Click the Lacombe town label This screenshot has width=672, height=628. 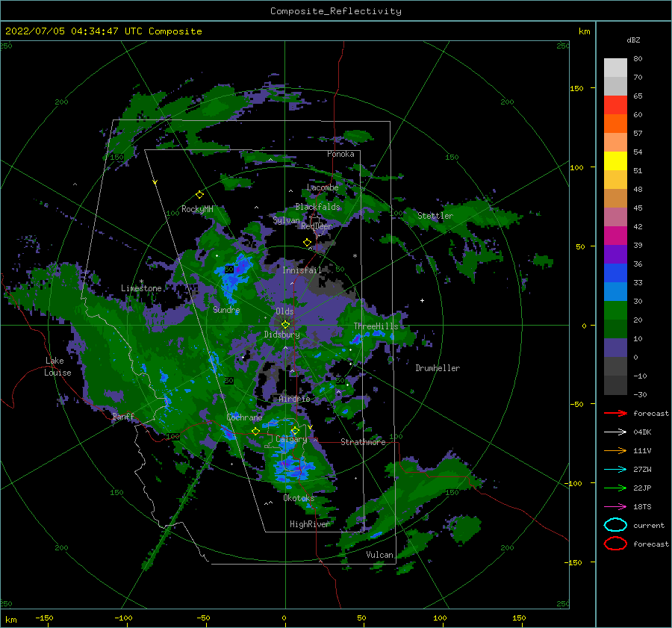coord(323,187)
